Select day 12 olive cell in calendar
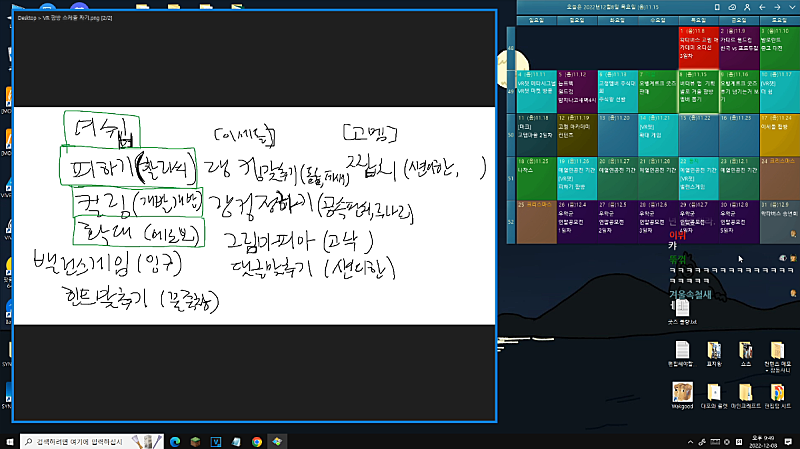 pyautogui.click(x=577, y=135)
